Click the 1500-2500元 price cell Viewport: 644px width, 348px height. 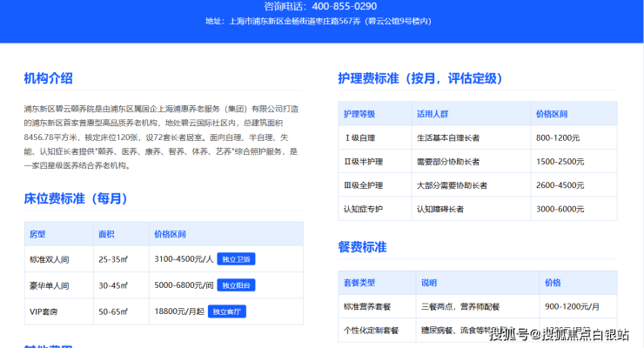pyautogui.click(x=560, y=162)
